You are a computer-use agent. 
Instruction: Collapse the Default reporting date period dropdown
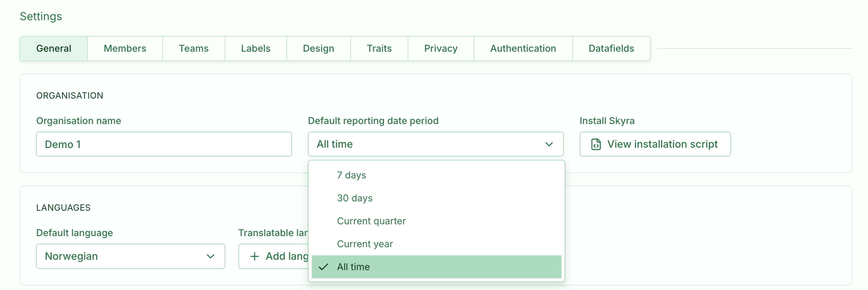436,144
